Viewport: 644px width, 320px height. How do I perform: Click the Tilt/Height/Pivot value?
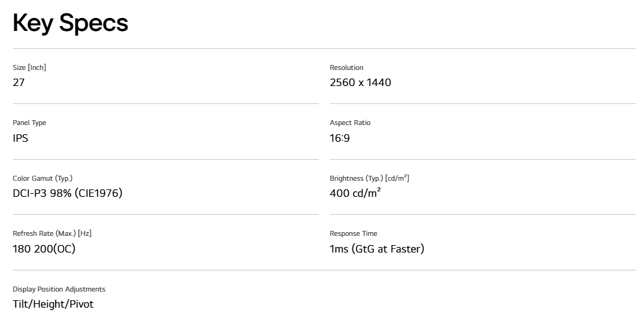pos(53,304)
